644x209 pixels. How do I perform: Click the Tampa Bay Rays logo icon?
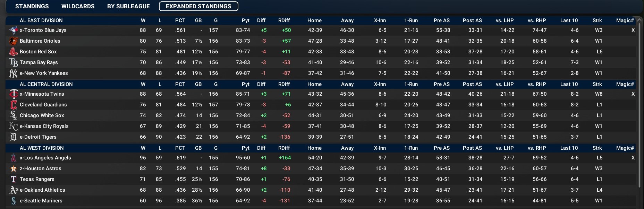13,62
